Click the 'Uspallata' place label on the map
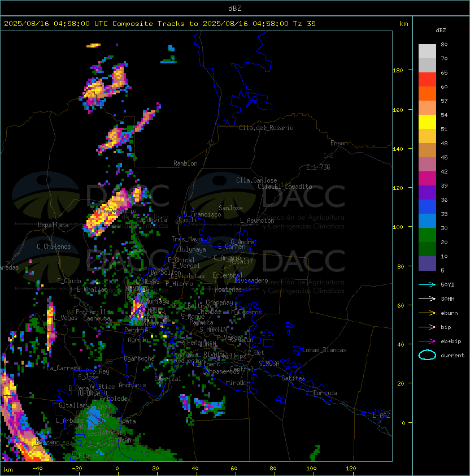Screen dimensions: 470x476 [x=53, y=225]
